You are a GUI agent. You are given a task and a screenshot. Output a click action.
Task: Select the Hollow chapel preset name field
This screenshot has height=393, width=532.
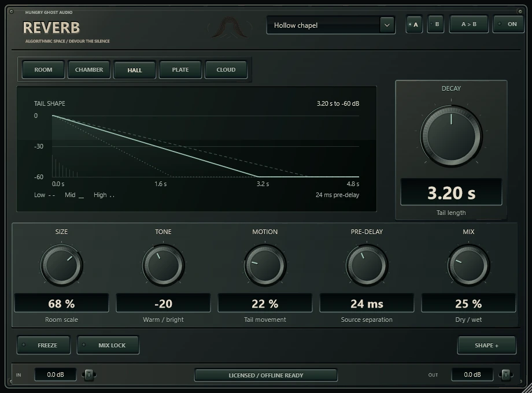tap(324, 25)
